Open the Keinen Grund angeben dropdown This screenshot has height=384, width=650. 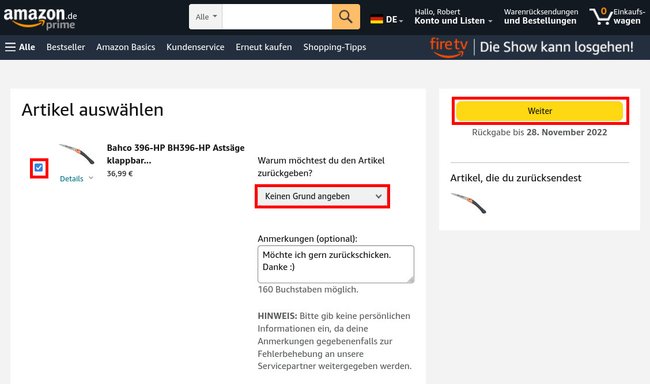coord(323,196)
